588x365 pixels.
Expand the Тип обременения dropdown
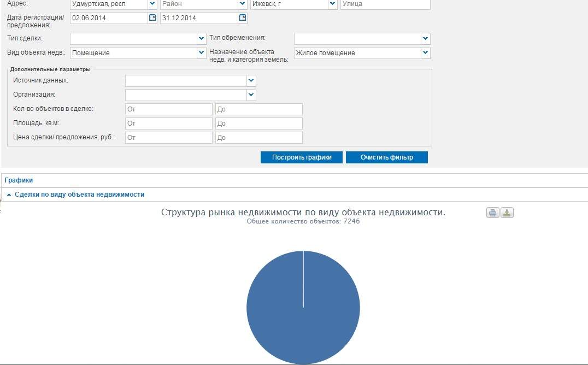[425, 39]
